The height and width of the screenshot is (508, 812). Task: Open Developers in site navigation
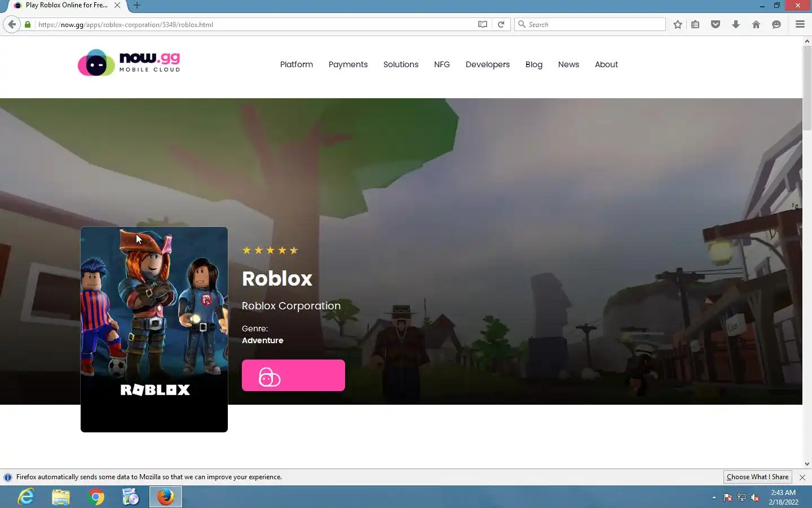(488, 64)
